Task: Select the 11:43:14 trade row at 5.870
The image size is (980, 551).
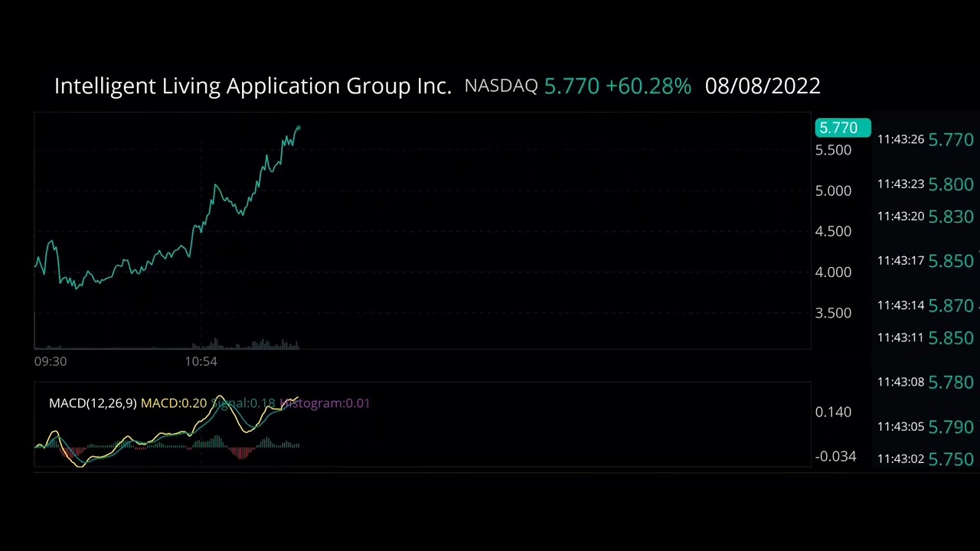Action: pyautogui.click(x=926, y=305)
